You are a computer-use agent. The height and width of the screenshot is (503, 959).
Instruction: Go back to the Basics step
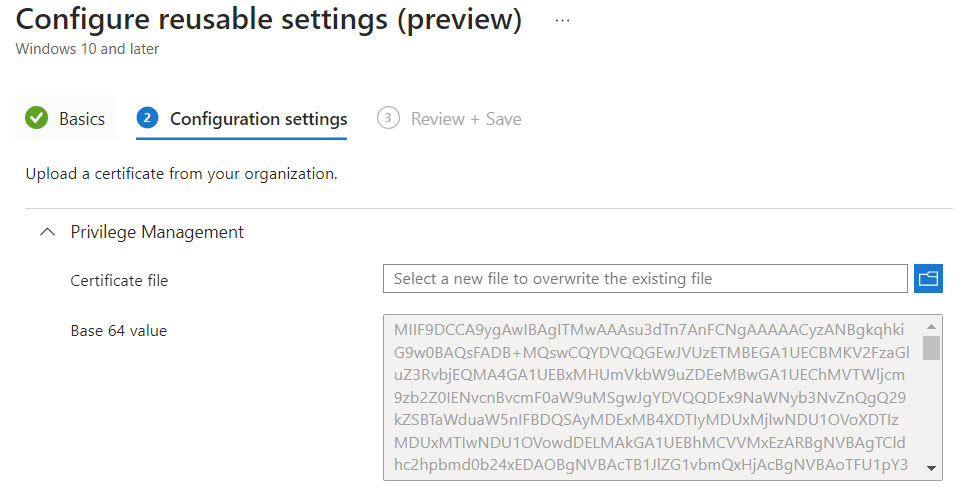pos(82,119)
